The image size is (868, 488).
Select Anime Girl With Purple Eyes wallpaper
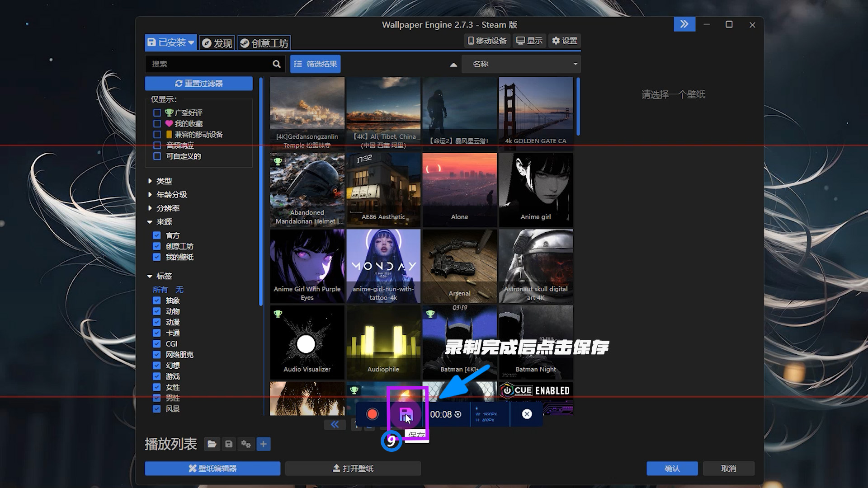[307, 266]
